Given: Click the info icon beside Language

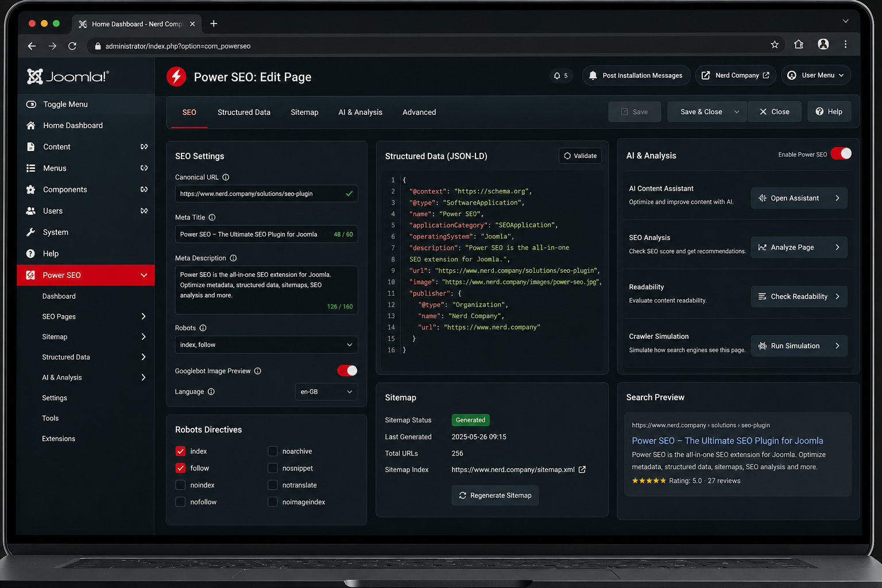Looking at the screenshot, I should (x=211, y=392).
